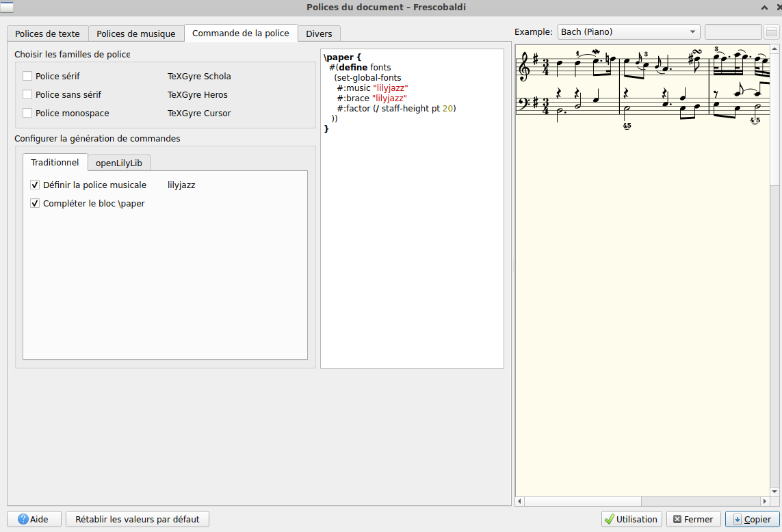The width and height of the screenshot is (782, 532).
Task: Click Rétablir les valeurs par défaut
Action: 137,519
